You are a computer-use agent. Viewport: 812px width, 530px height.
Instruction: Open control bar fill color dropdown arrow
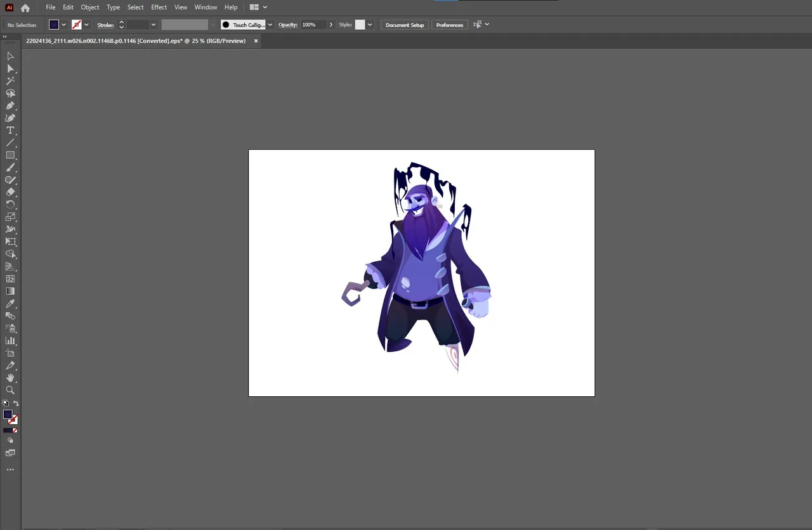(x=63, y=25)
